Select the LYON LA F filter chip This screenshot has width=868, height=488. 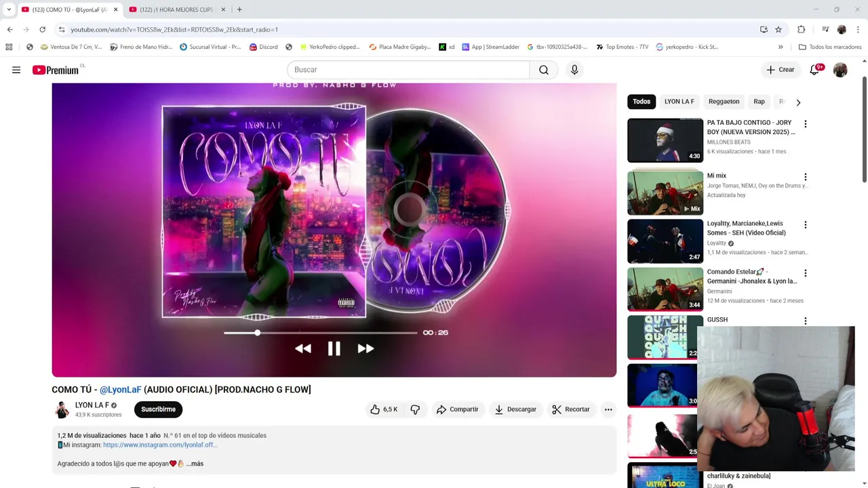coord(679,102)
